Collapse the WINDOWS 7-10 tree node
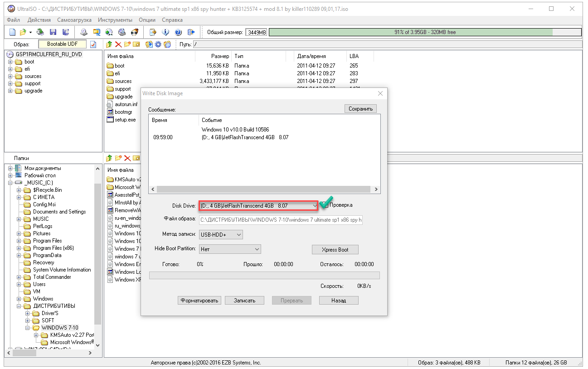The height and width of the screenshot is (369, 588). [28, 328]
